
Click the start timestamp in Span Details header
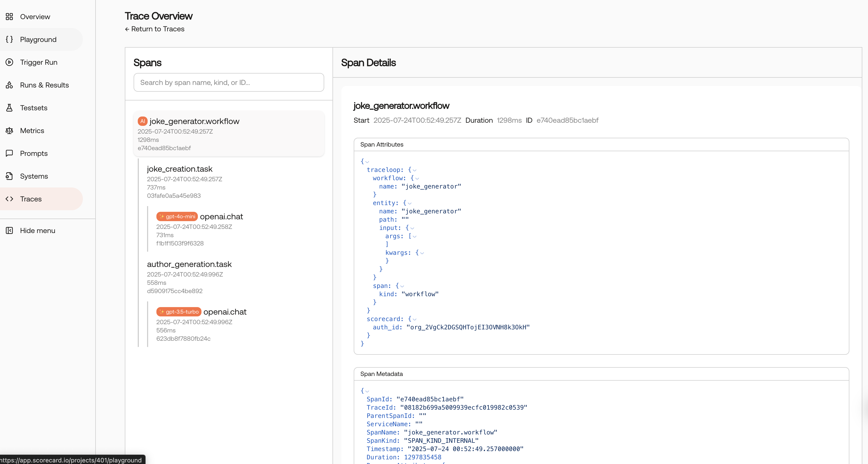(417, 120)
